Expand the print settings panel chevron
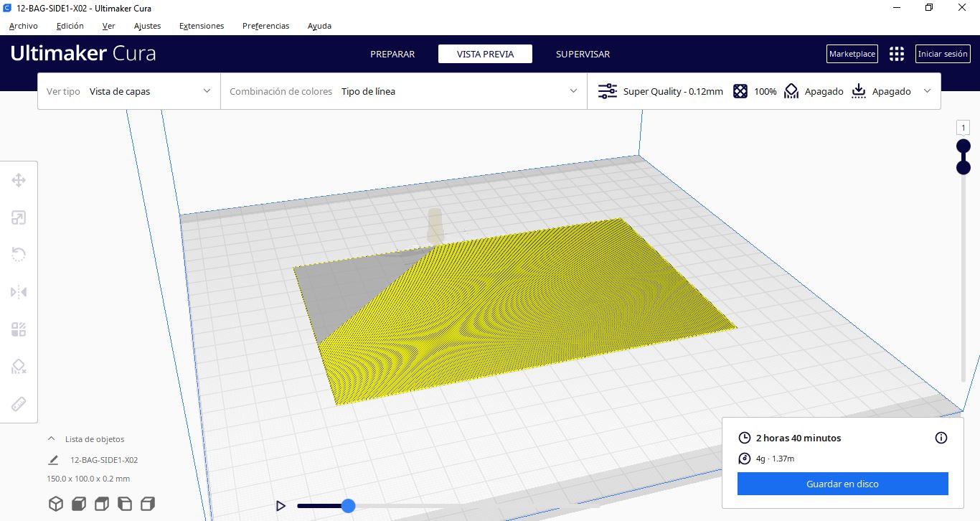 point(928,91)
